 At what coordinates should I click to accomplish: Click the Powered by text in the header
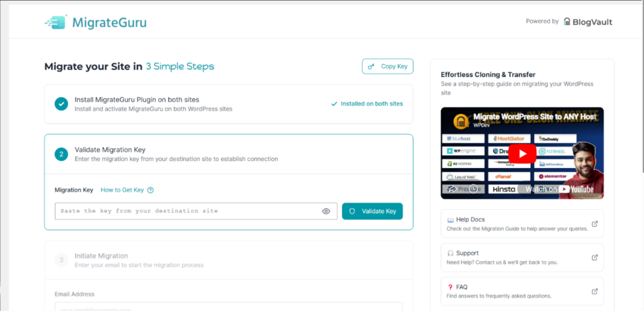click(542, 22)
